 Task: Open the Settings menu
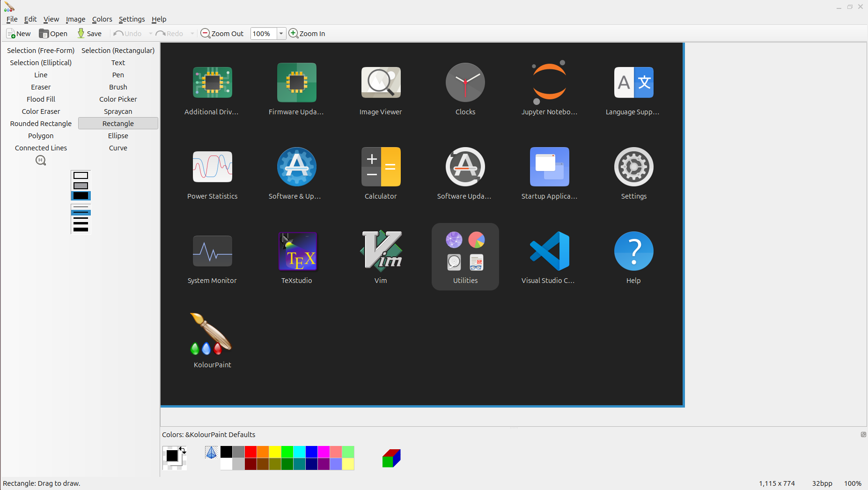tap(132, 19)
